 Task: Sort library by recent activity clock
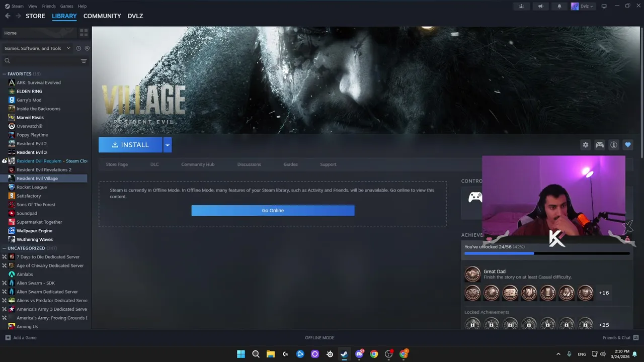click(78, 48)
